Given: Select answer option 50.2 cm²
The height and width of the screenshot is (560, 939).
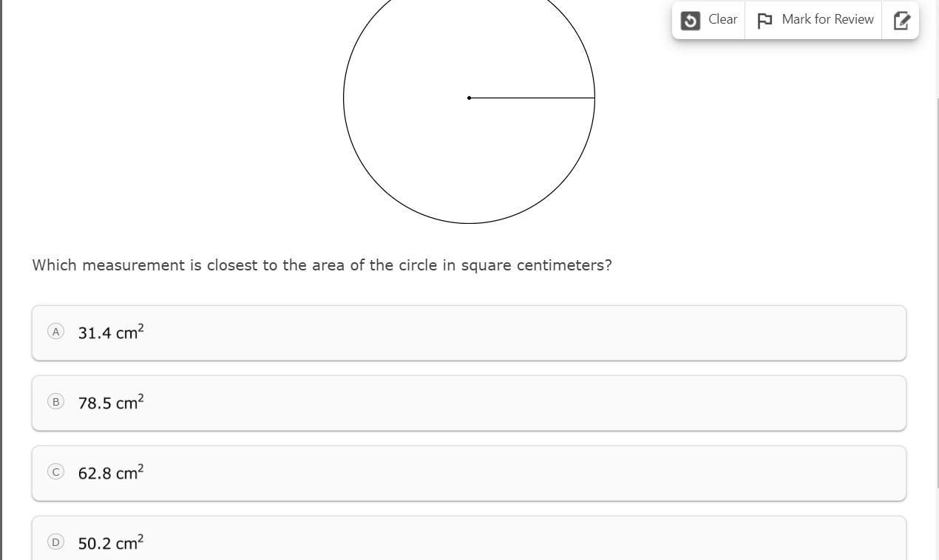Looking at the screenshot, I should pyautogui.click(x=111, y=543).
